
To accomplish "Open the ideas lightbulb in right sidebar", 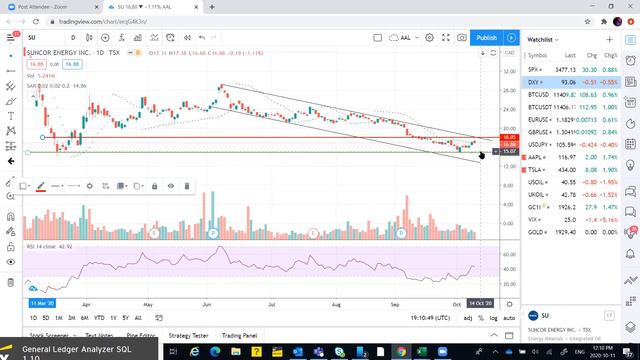I will pos(631,165).
